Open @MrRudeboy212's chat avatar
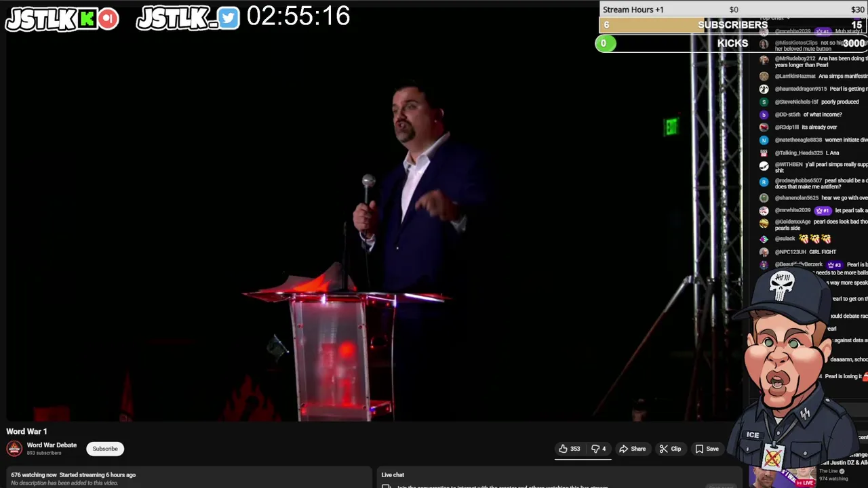Image resolution: width=868 pixels, height=488 pixels. point(764,59)
